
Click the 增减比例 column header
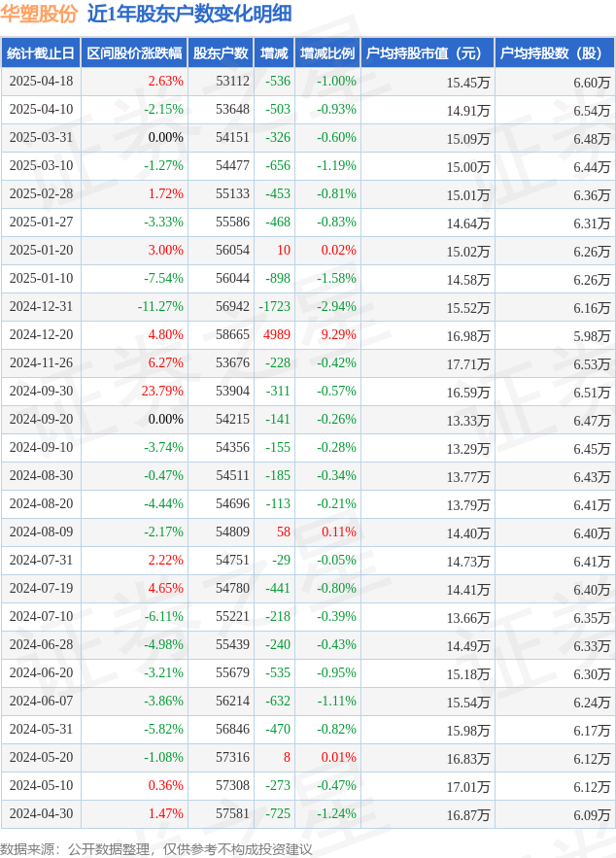(327, 53)
